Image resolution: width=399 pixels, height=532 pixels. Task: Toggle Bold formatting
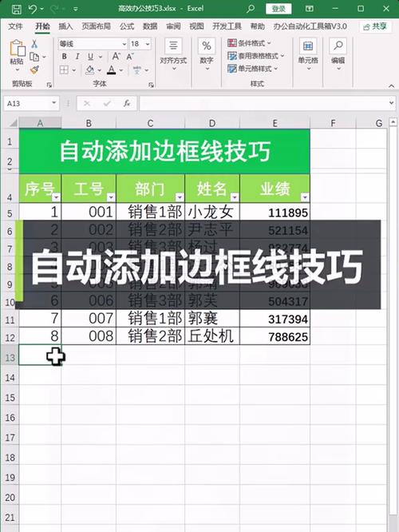64,57
